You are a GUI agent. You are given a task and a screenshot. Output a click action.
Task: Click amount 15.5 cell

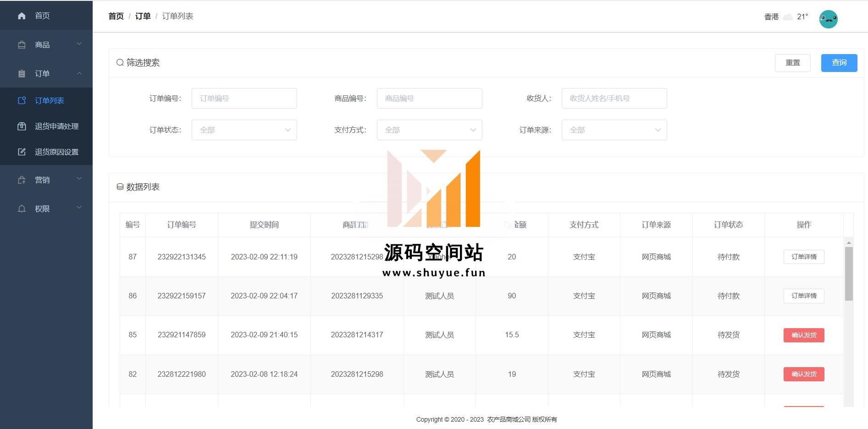point(512,335)
